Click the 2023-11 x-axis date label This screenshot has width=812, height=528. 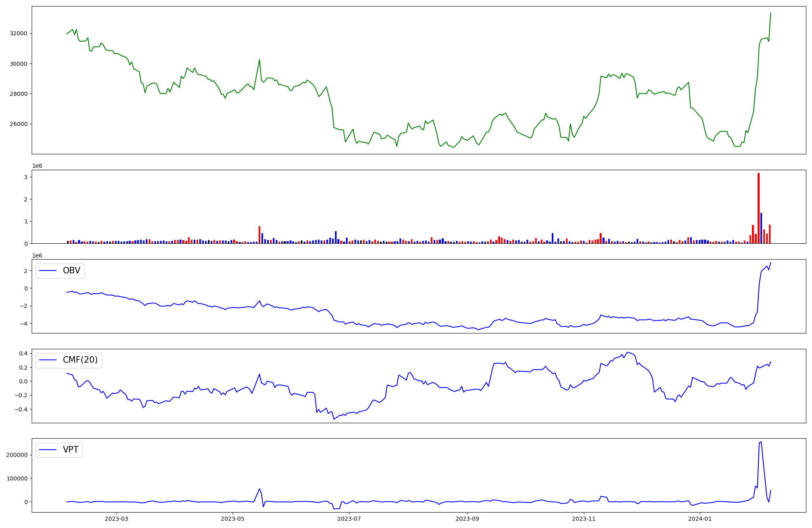click(x=584, y=519)
